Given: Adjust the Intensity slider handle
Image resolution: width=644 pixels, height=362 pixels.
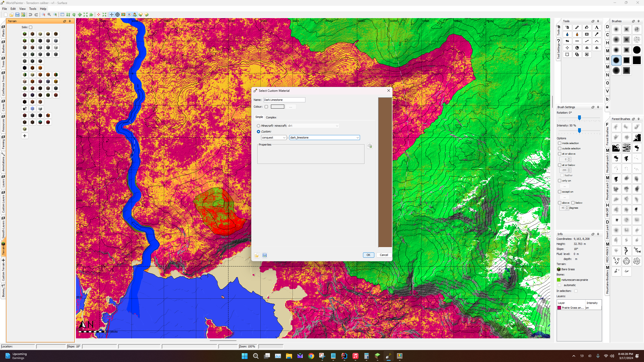Looking at the screenshot, I should [579, 130].
